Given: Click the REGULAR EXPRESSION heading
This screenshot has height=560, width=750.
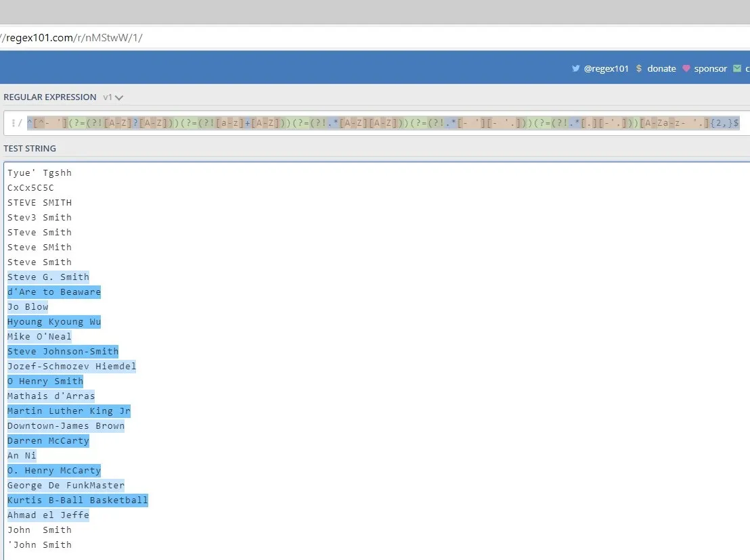Looking at the screenshot, I should click(49, 97).
